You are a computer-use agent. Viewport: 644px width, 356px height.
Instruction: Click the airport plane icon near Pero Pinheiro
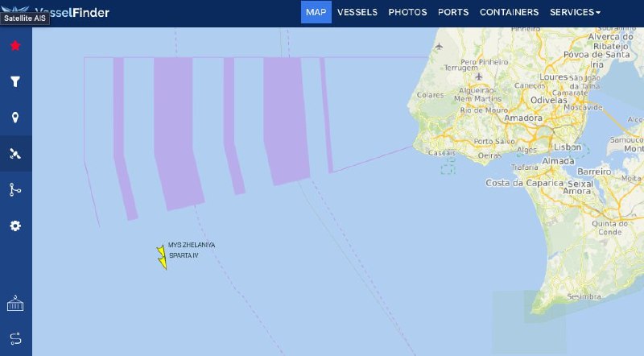(x=479, y=77)
